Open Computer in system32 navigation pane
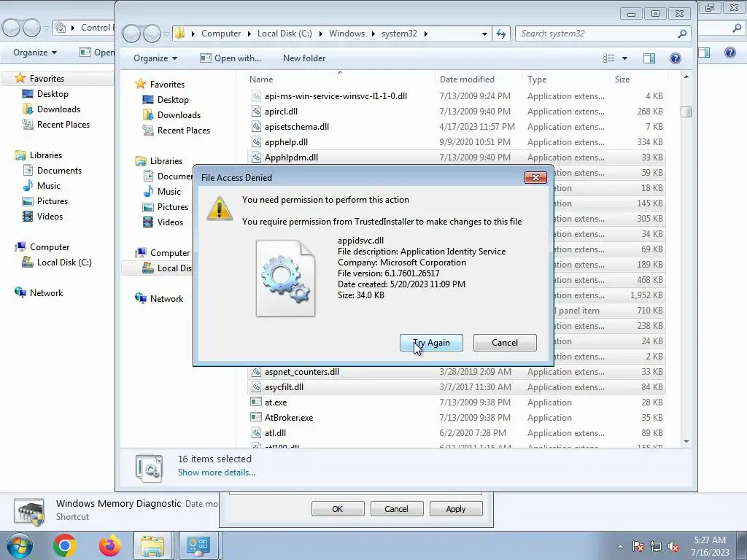Viewport: 747px width, 560px height. pos(169,253)
